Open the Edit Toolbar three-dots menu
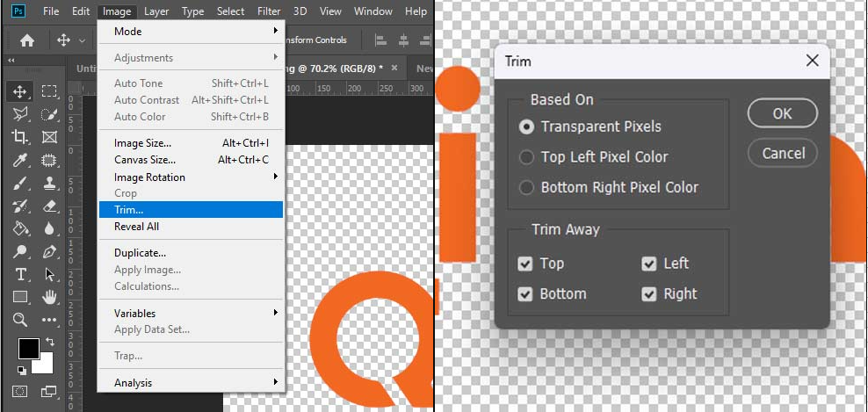The width and height of the screenshot is (868, 412). click(x=49, y=320)
